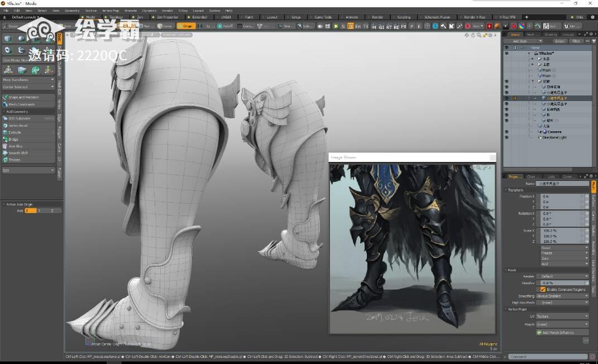
Task: Toggle visibility of the Directional Light
Action: 506,137
